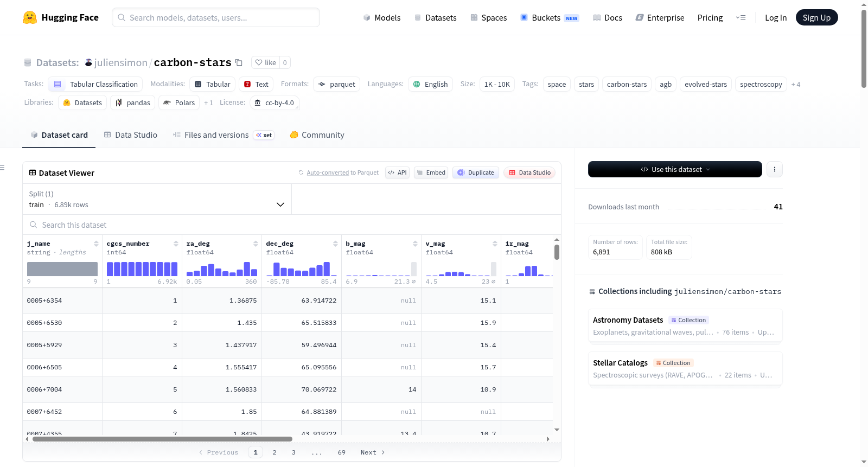Click the Text modality tag
The height and width of the screenshot is (467, 868).
pyautogui.click(x=256, y=84)
